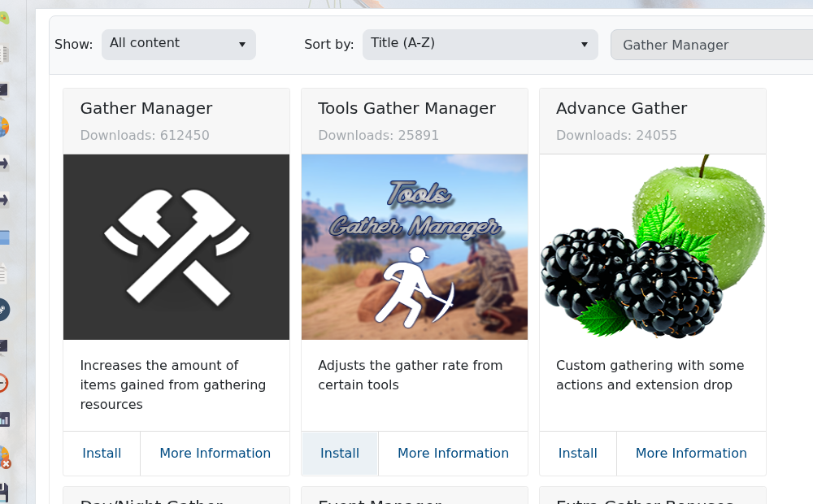Click the Gather Manager search field
This screenshot has height=504, width=813.
point(712,45)
